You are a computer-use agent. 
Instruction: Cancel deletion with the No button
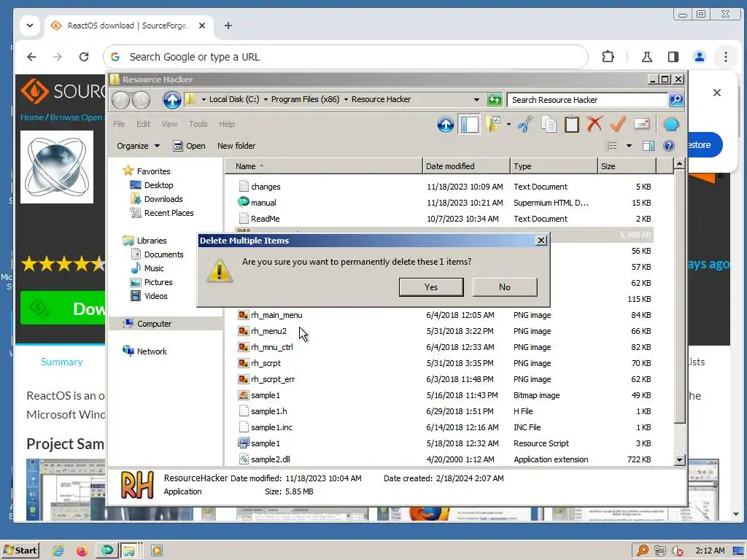click(x=505, y=287)
